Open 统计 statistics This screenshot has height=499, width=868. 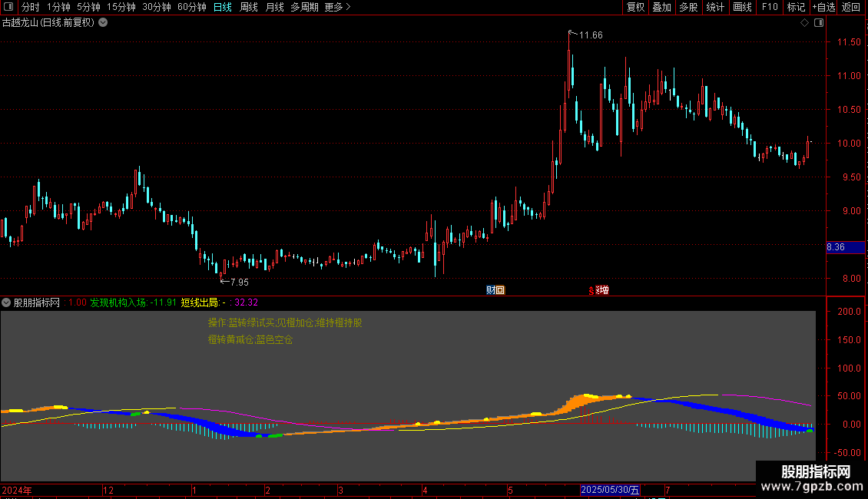click(x=715, y=7)
